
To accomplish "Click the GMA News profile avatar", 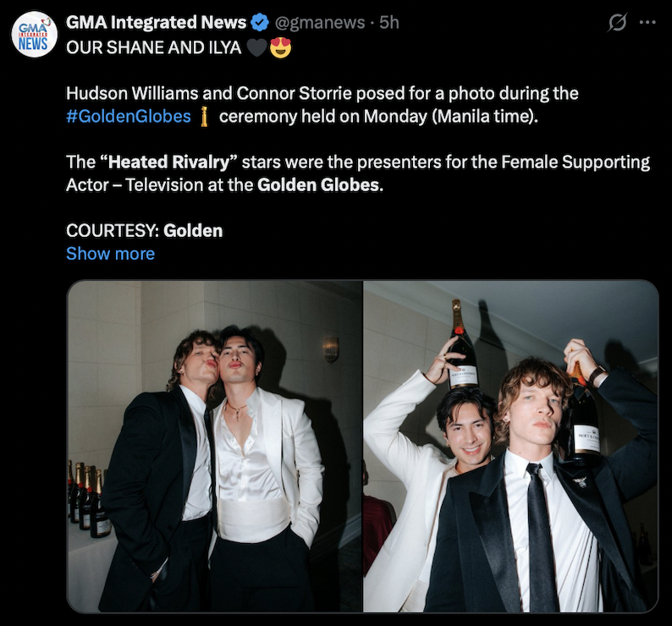I will [34, 34].
